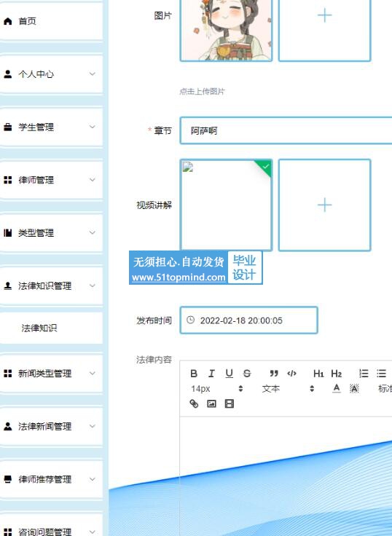392x536 pixels.
Task: Apply strikethrough formatting in the editor
Action: tap(246, 374)
